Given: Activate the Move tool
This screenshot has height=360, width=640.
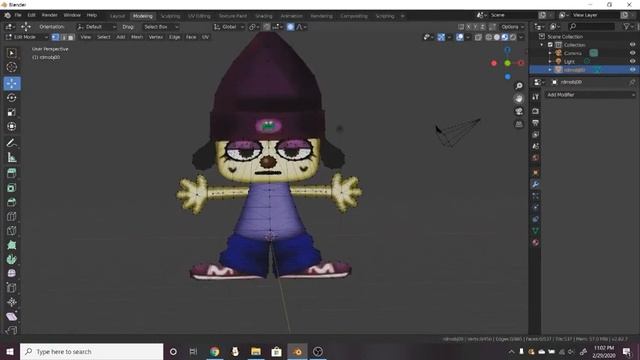Looking at the screenshot, I should tap(11, 83).
